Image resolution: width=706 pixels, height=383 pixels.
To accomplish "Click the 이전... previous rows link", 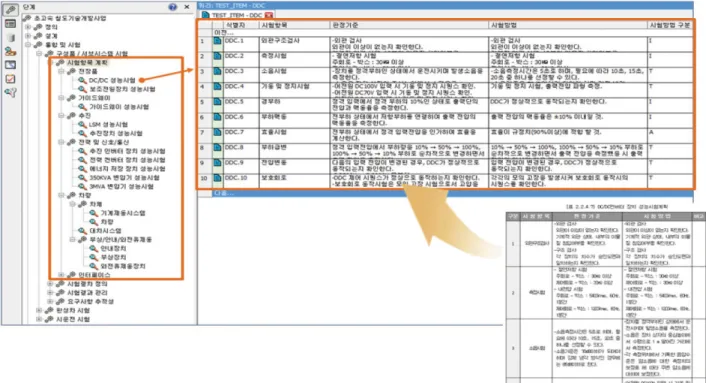I will (224, 32).
